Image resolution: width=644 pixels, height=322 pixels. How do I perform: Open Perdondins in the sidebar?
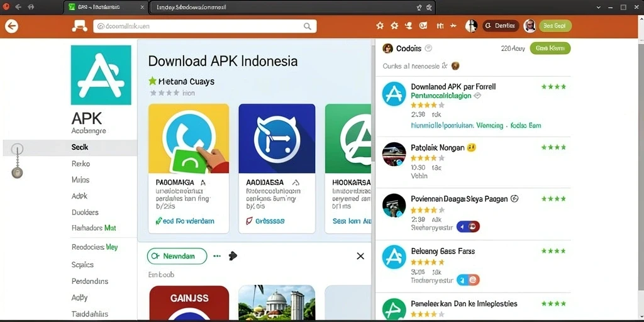click(90, 281)
